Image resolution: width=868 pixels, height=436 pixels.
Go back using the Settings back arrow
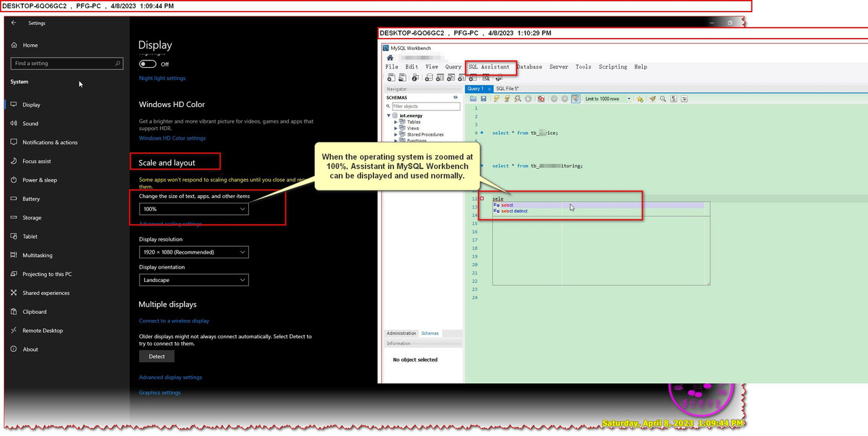pyautogui.click(x=14, y=23)
